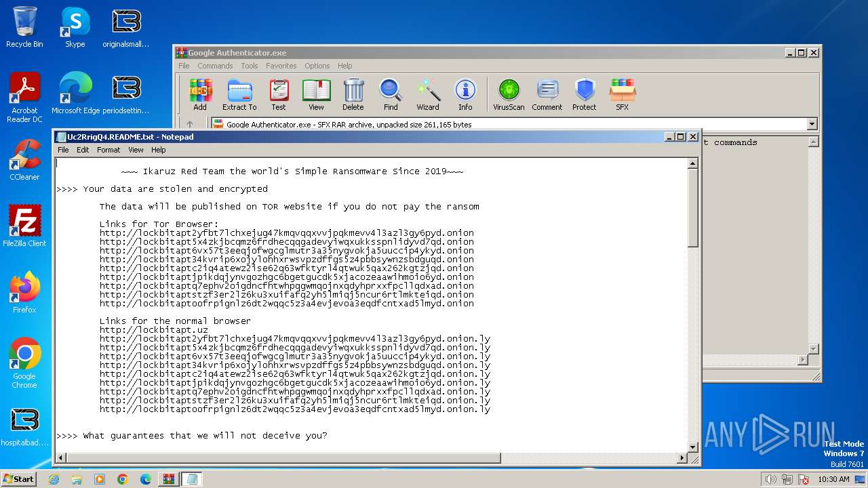
Task: Click the Edge taskbar icon
Action: tap(145, 479)
